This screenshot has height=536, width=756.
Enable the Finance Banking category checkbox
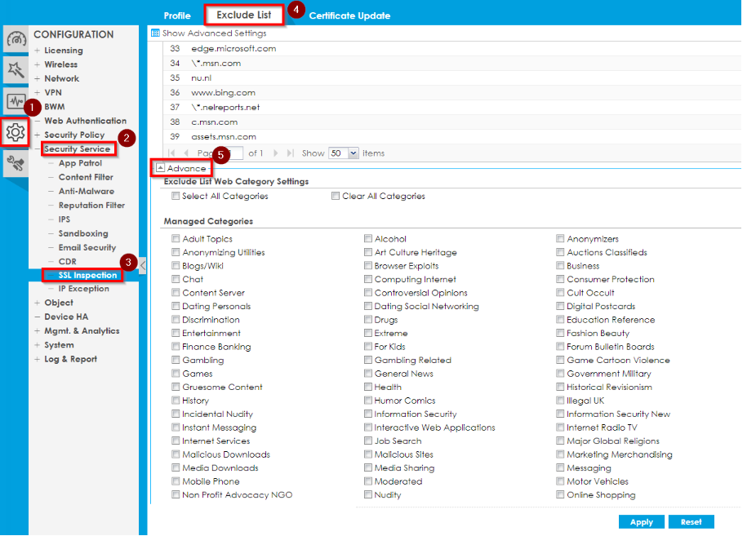[176, 347]
